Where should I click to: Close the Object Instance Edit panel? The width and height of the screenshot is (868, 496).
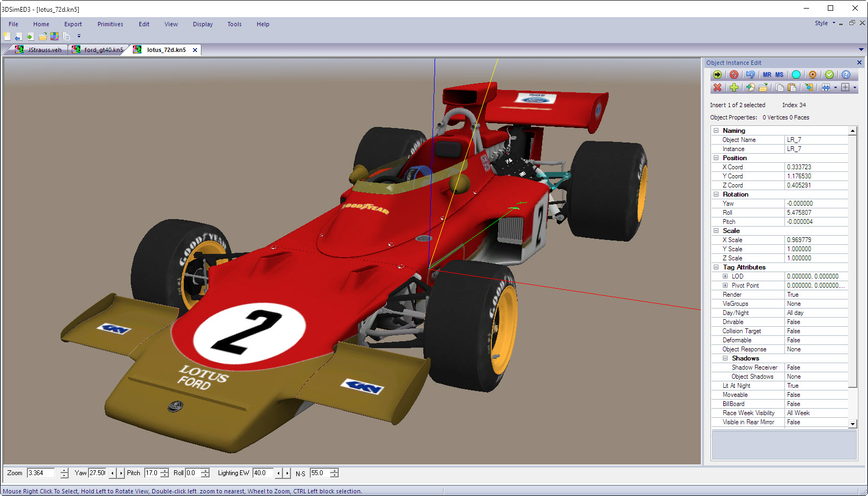pyautogui.click(x=859, y=63)
